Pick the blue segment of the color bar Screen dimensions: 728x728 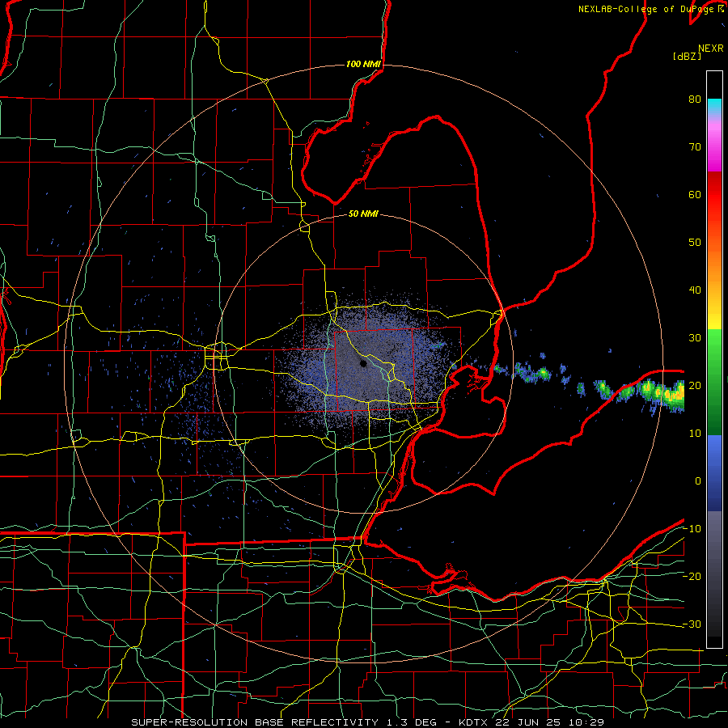[x=714, y=473]
